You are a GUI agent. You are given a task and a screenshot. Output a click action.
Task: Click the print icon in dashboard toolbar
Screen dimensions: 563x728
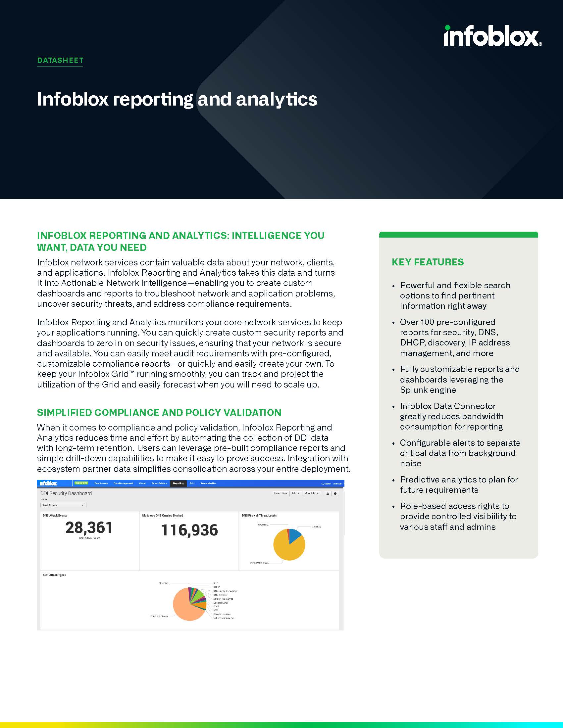click(x=335, y=493)
